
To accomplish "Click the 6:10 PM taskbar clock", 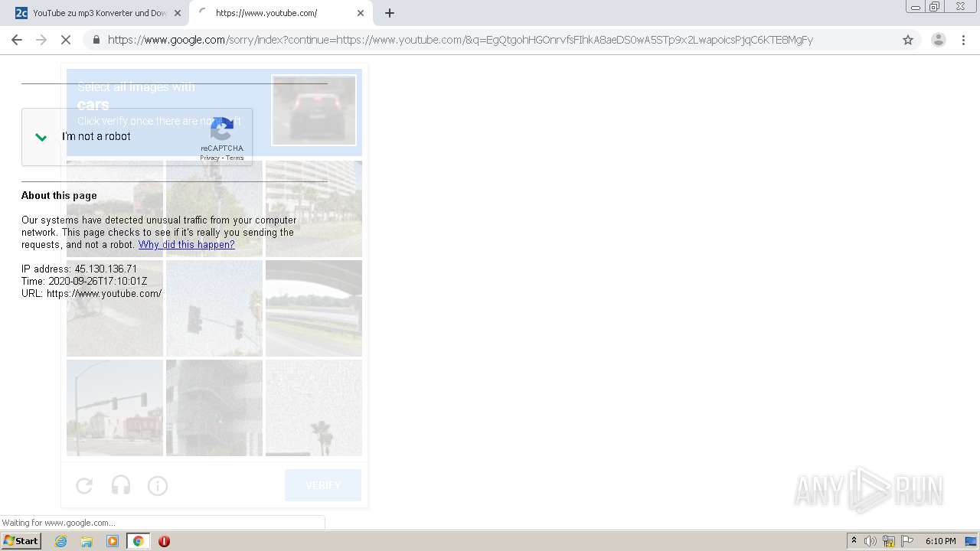I will [940, 541].
